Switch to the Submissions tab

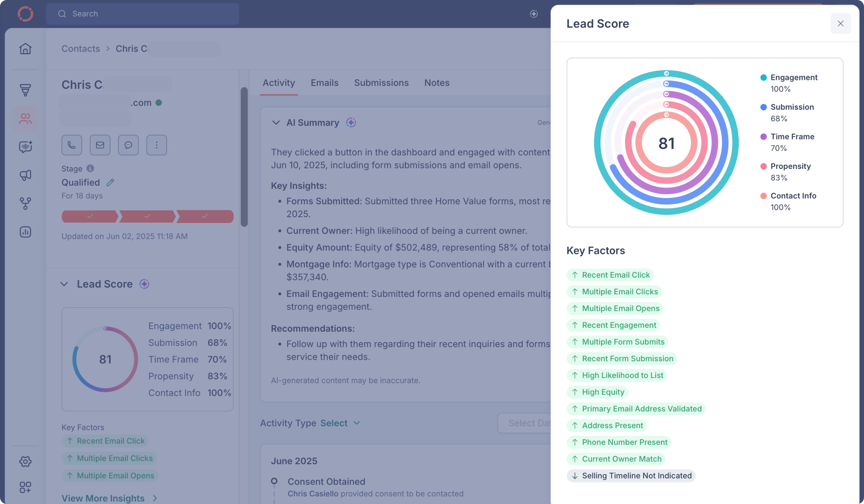pos(381,83)
